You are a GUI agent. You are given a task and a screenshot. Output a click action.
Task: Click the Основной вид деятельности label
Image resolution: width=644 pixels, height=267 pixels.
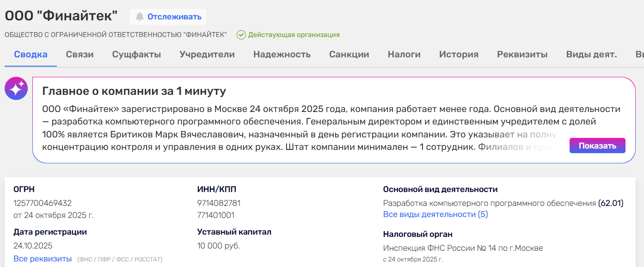point(440,189)
